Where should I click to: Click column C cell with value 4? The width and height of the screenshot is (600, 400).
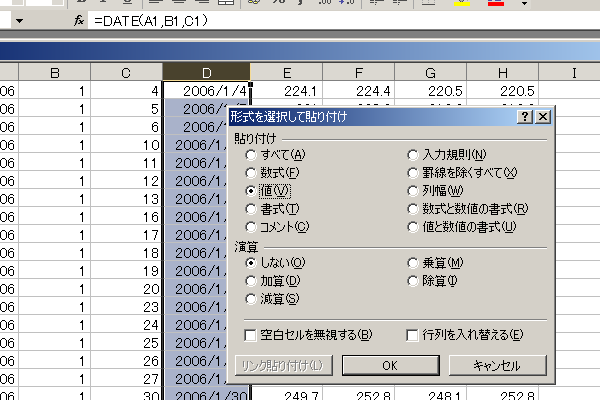click(x=126, y=91)
